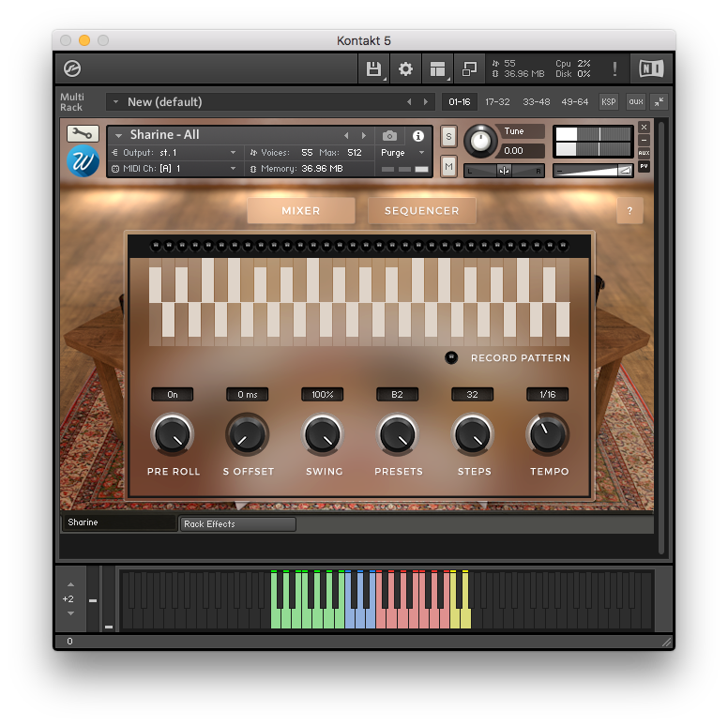Toggle last sequencer step LED
Viewport: 728px width, 726px height.
pos(563,245)
